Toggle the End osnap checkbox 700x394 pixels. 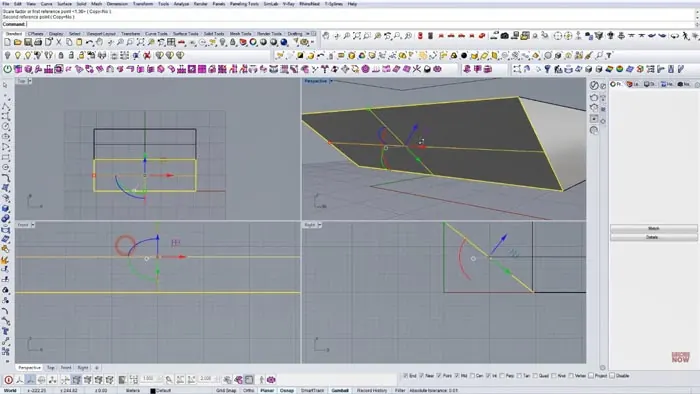click(x=406, y=376)
